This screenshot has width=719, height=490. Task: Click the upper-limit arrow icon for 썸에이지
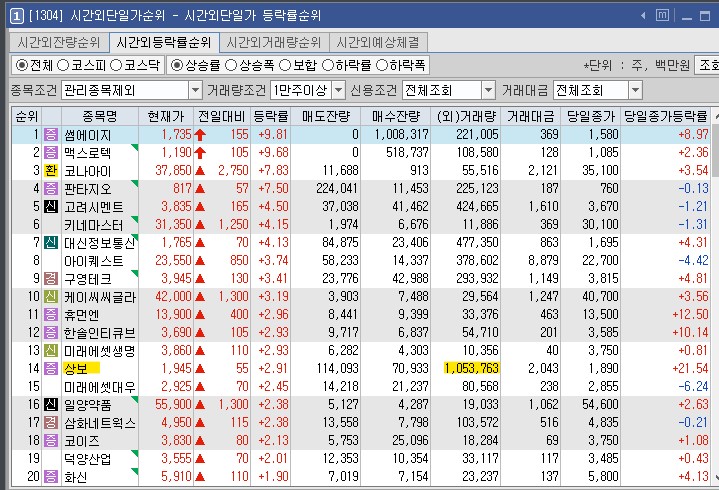pos(200,135)
